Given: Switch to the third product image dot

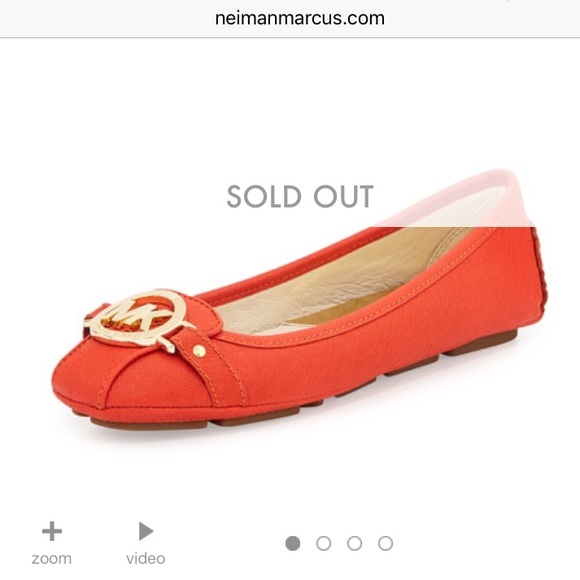Looking at the screenshot, I should click(x=354, y=543).
